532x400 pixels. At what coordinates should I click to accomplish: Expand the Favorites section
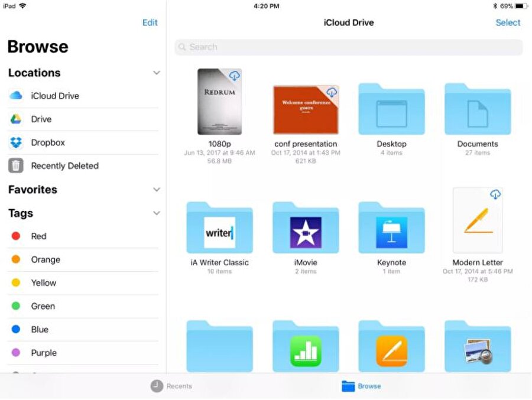(157, 190)
